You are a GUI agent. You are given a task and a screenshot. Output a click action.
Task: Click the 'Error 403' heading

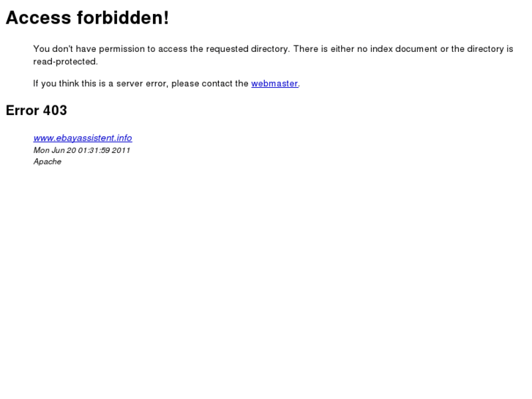click(x=37, y=111)
